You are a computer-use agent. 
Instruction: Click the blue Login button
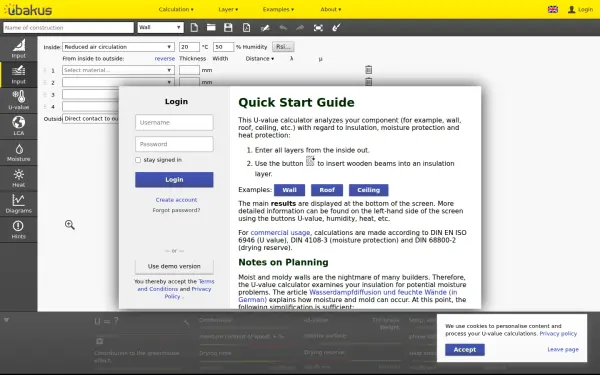(x=174, y=179)
